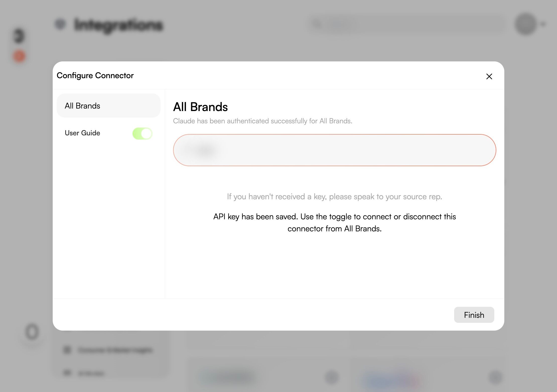This screenshot has width=557, height=392.
Task: Toggle the User Guide switch off
Action: pos(142,133)
